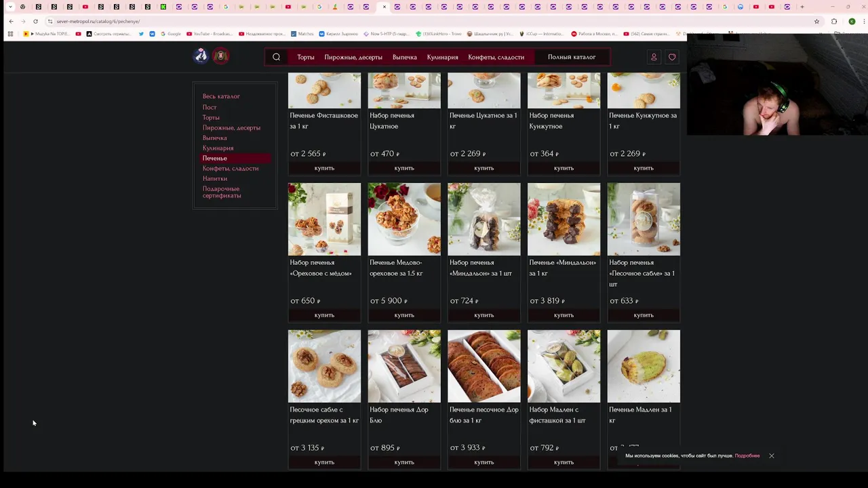Open Matches bookmark
The height and width of the screenshot is (488, 868).
tap(302, 33)
